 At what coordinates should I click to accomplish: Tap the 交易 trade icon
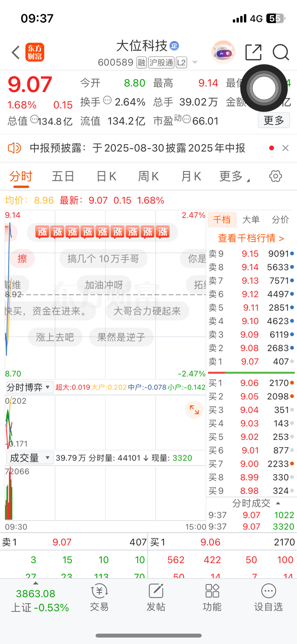click(x=99, y=598)
